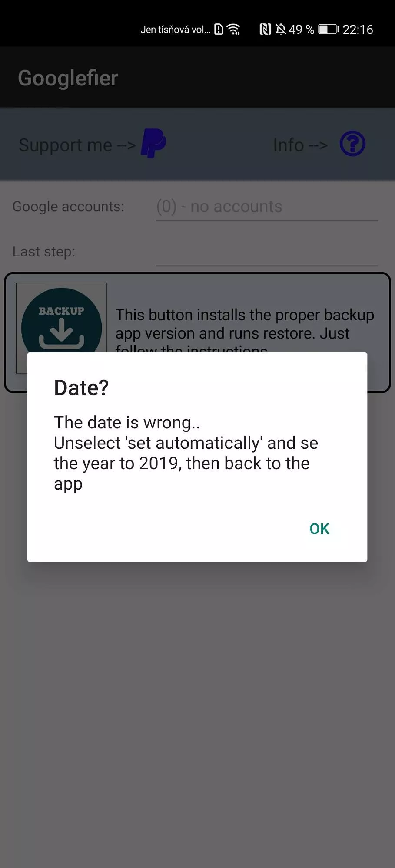
Task: Tap the Last step field
Action: pyautogui.click(x=267, y=252)
